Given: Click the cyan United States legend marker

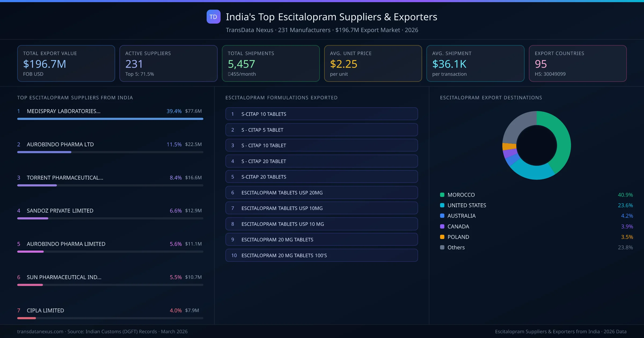Looking at the screenshot, I should coord(442,205).
